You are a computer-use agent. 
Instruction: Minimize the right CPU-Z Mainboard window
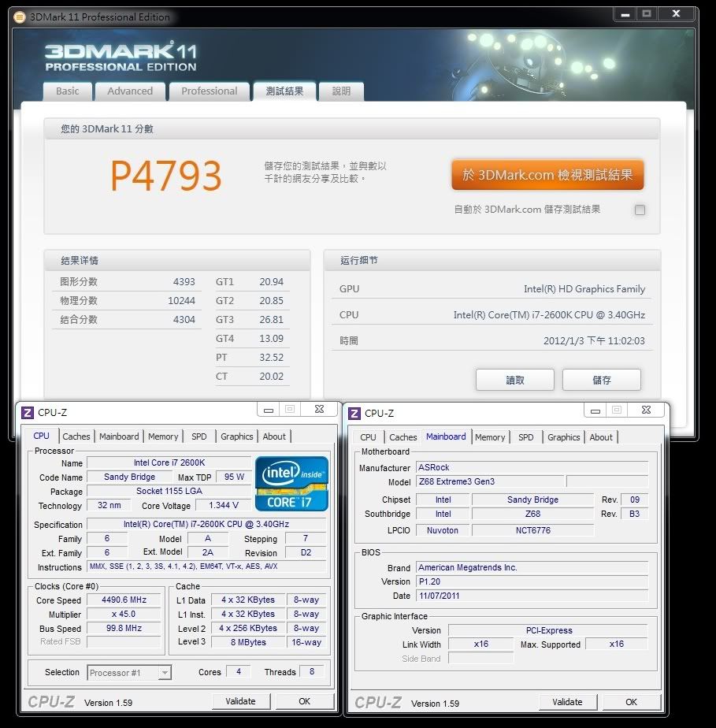click(x=595, y=410)
